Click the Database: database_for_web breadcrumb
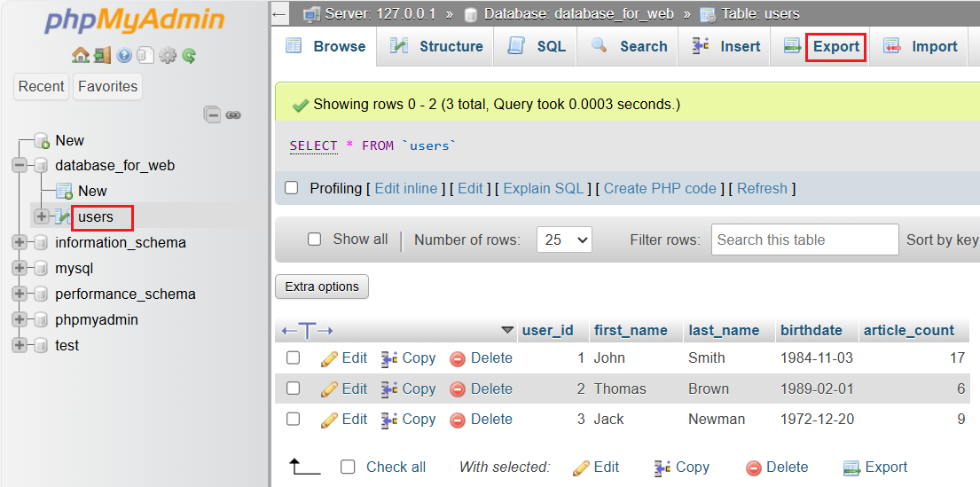 pos(579,14)
